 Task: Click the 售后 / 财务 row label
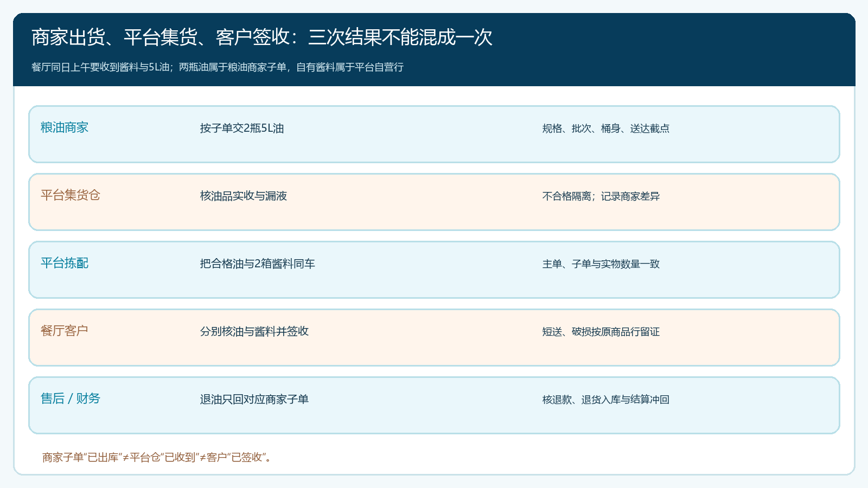click(x=71, y=399)
